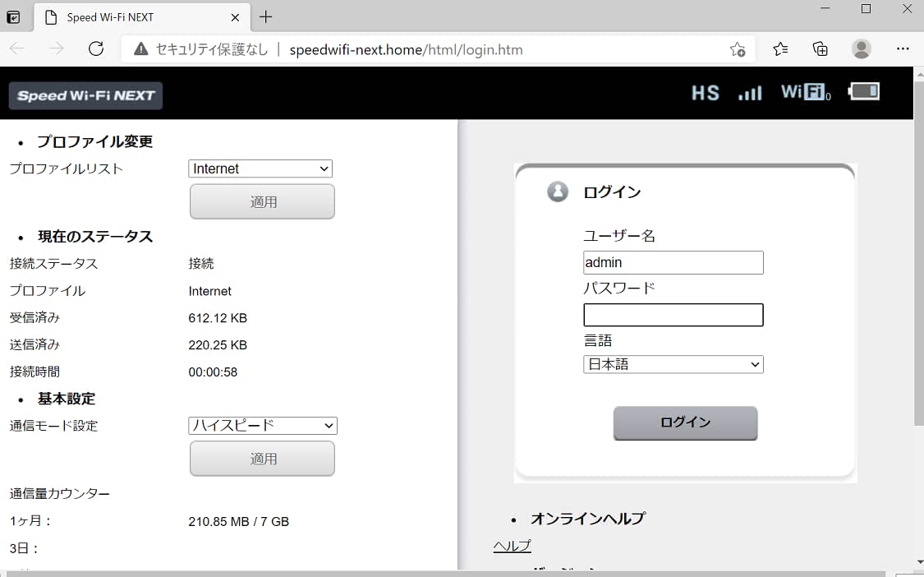Click the battery level icon
The width and height of the screenshot is (924, 577).
tap(864, 91)
